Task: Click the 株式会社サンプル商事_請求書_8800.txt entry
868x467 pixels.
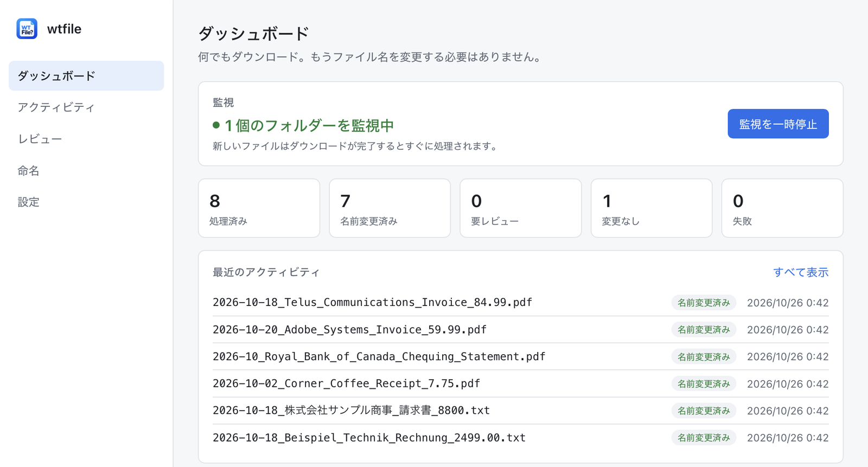Action: point(521,411)
